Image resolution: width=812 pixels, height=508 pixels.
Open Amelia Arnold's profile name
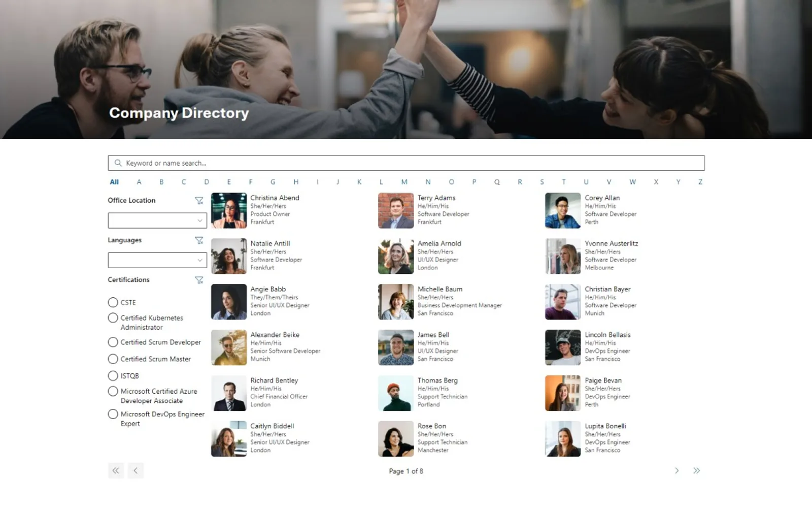[x=439, y=243]
